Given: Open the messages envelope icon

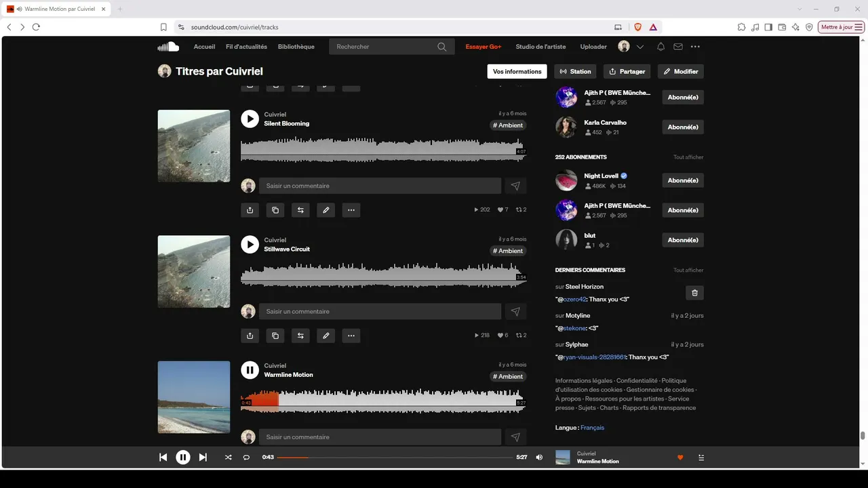Looking at the screenshot, I should pyautogui.click(x=677, y=47).
